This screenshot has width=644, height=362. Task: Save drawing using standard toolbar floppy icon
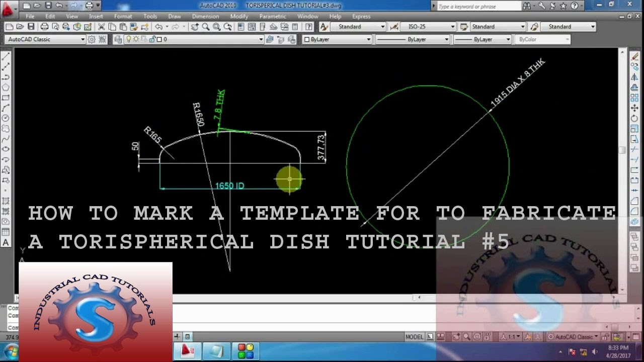31,27
